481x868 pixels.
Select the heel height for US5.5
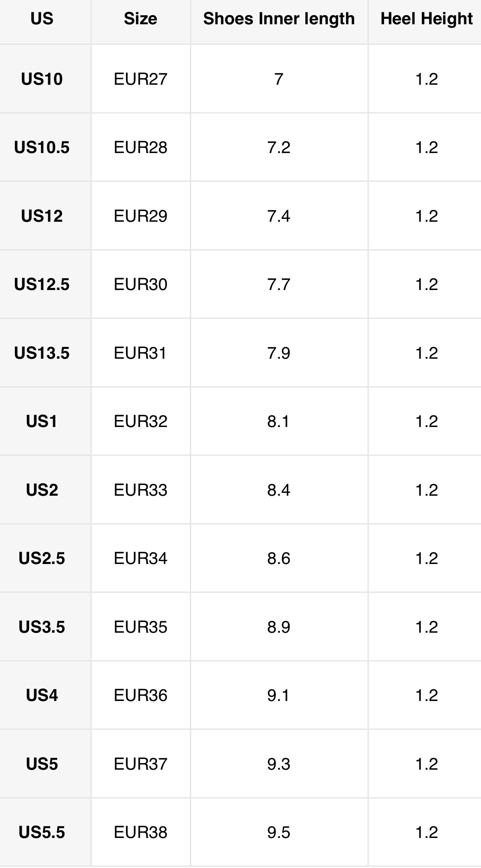click(x=426, y=832)
